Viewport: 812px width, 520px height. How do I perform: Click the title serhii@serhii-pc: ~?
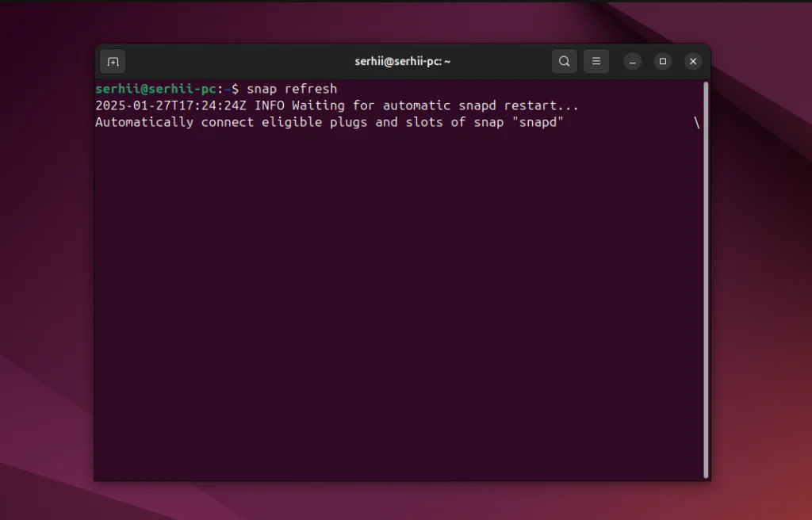coord(402,61)
